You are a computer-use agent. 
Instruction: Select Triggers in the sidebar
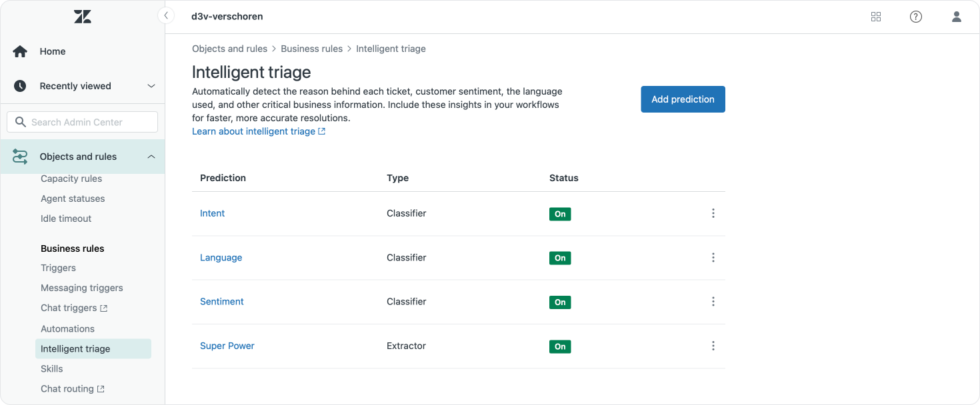coord(58,268)
